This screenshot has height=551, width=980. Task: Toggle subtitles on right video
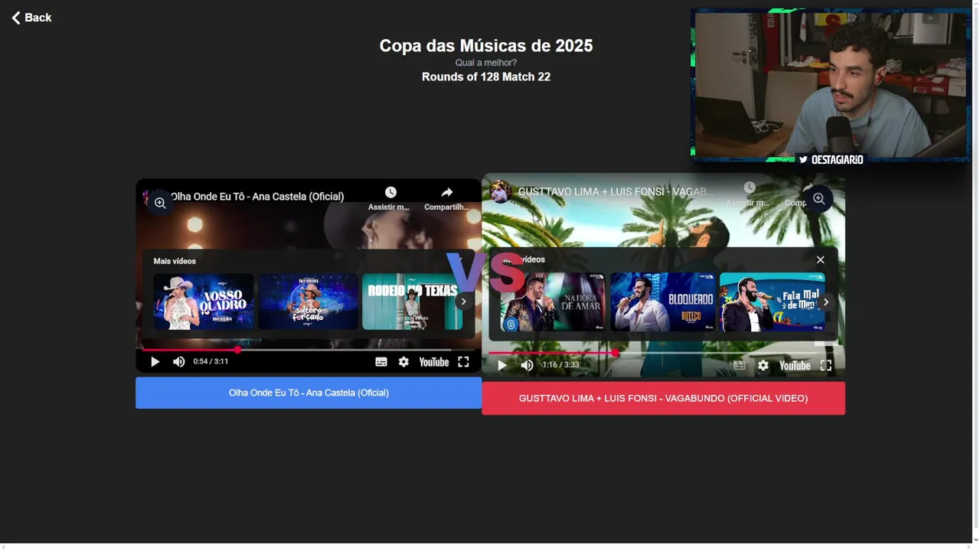[740, 366]
